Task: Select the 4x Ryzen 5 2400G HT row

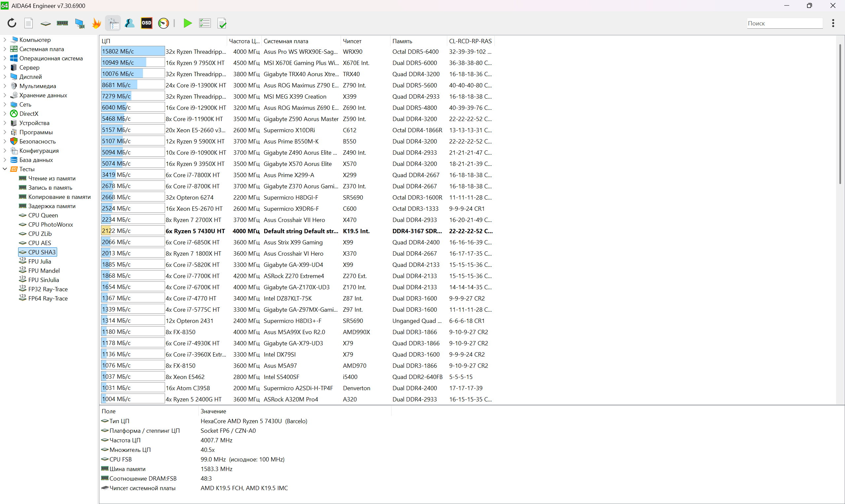Action: coord(297,399)
